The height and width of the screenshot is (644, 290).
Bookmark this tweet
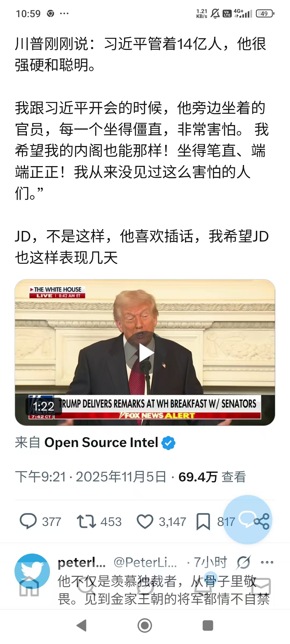(x=203, y=521)
